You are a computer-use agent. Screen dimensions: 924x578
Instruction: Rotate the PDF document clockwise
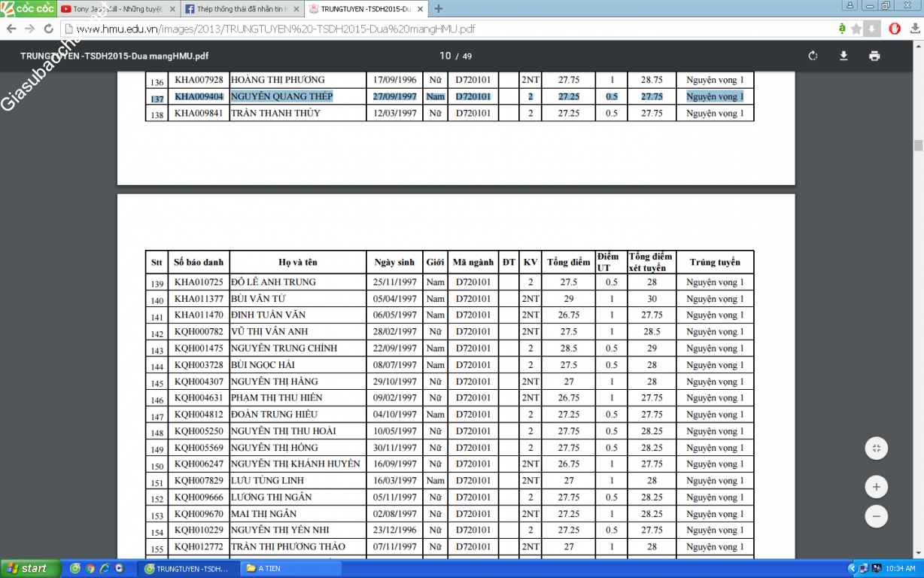(813, 56)
